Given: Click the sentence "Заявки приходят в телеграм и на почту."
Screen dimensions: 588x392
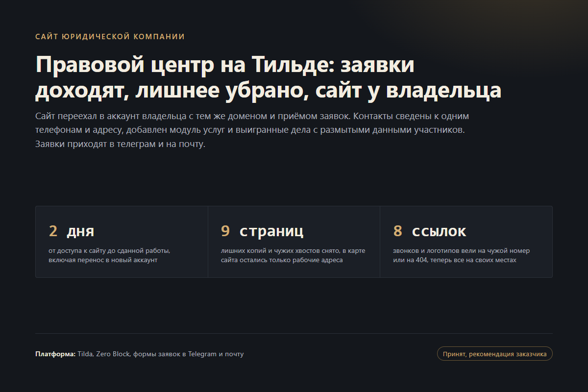Looking at the screenshot, I should coord(120,145).
